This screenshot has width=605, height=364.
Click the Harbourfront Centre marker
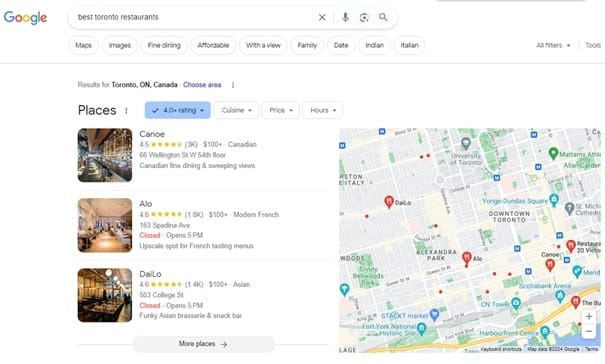coord(544,332)
